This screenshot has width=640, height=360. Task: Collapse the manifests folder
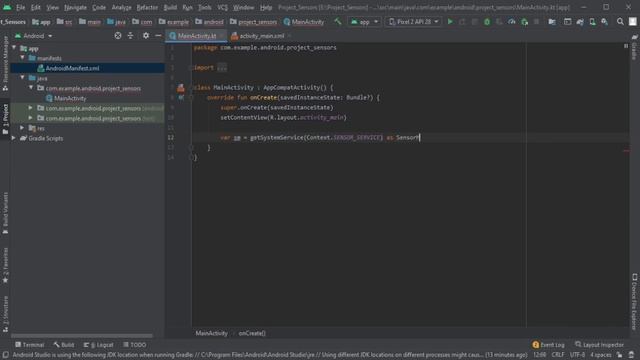(x=22, y=58)
